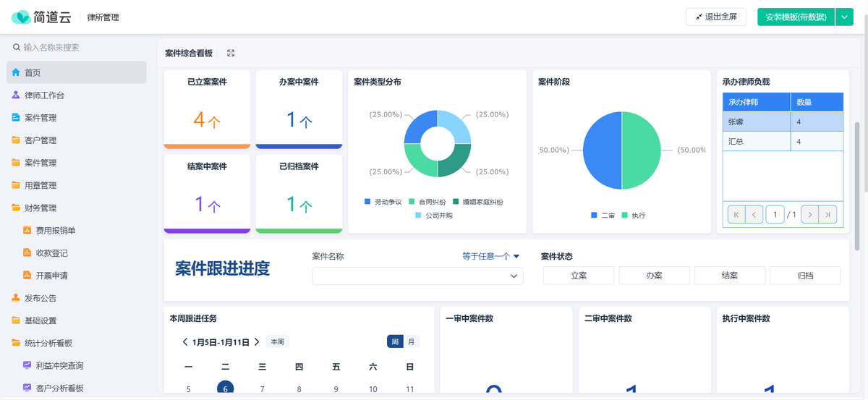Toggle 执行 legend item in 案件阶段
This screenshot has width=868, height=400.
point(634,216)
